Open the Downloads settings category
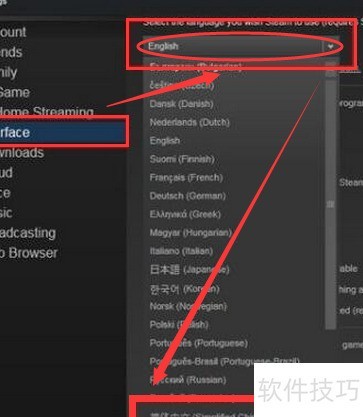Viewport: 363px width, 417px height. point(22,153)
